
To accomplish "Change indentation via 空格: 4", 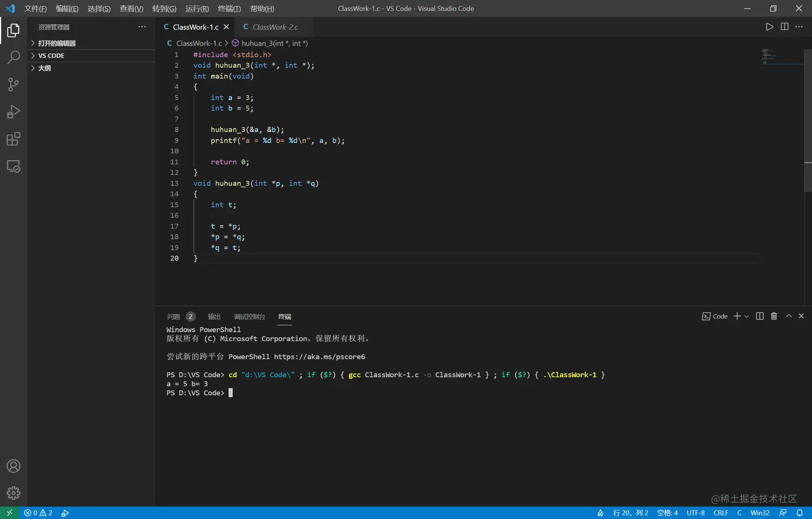I will (668, 513).
